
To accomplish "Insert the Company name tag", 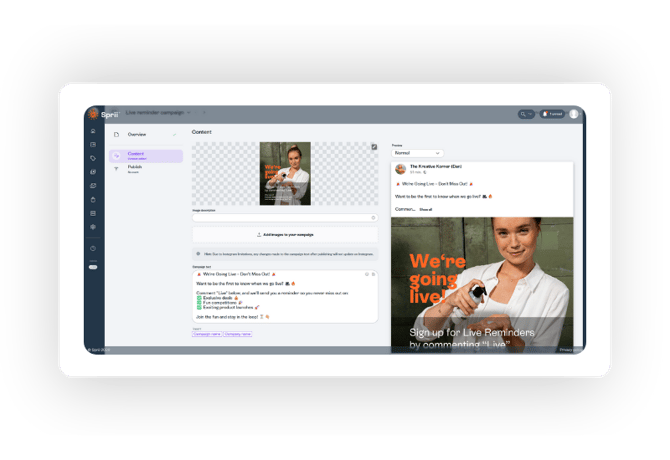I will [x=238, y=334].
